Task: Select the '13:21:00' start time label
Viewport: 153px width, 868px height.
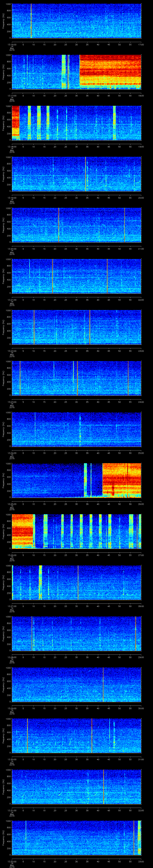Action: point(12,300)
